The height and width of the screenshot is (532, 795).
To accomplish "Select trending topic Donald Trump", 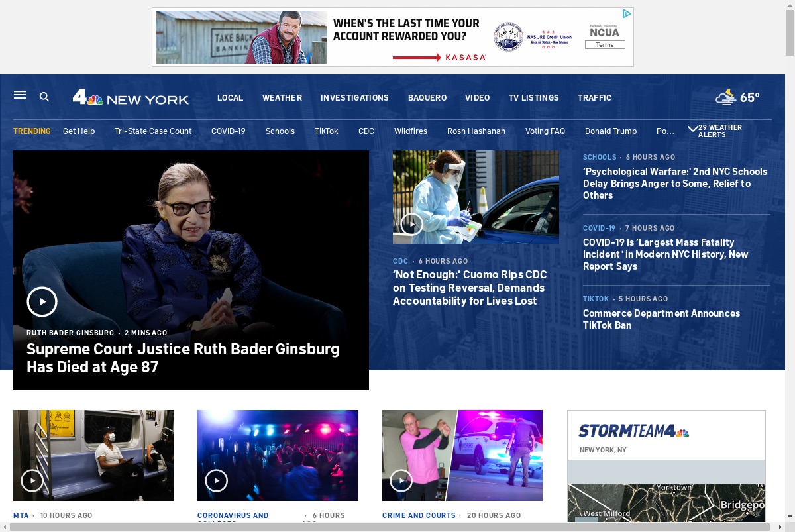I will point(611,131).
